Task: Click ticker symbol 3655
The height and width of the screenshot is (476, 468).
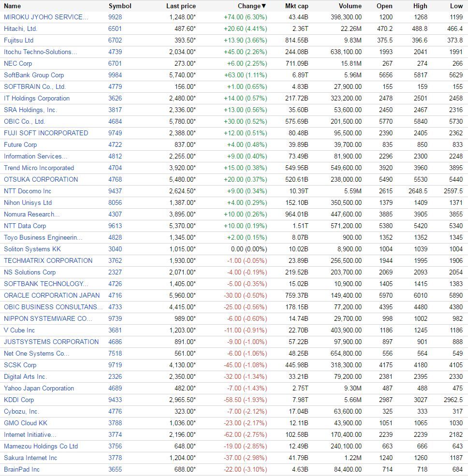Action: tap(115, 470)
